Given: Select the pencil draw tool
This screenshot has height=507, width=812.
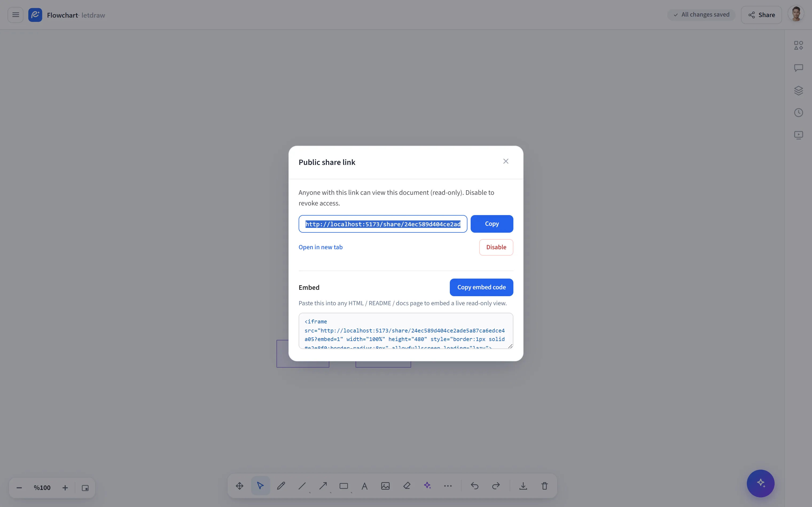Looking at the screenshot, I should tap(281, 486).
